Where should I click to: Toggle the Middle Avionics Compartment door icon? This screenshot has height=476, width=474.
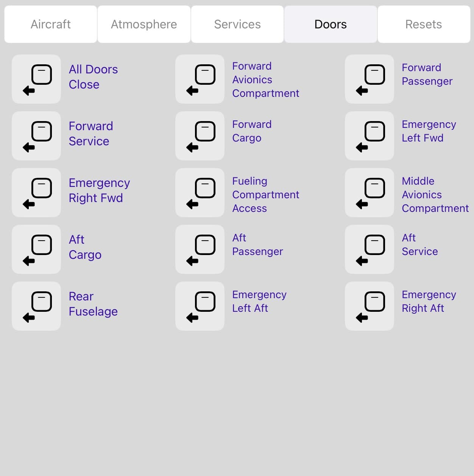click(370, 193)
